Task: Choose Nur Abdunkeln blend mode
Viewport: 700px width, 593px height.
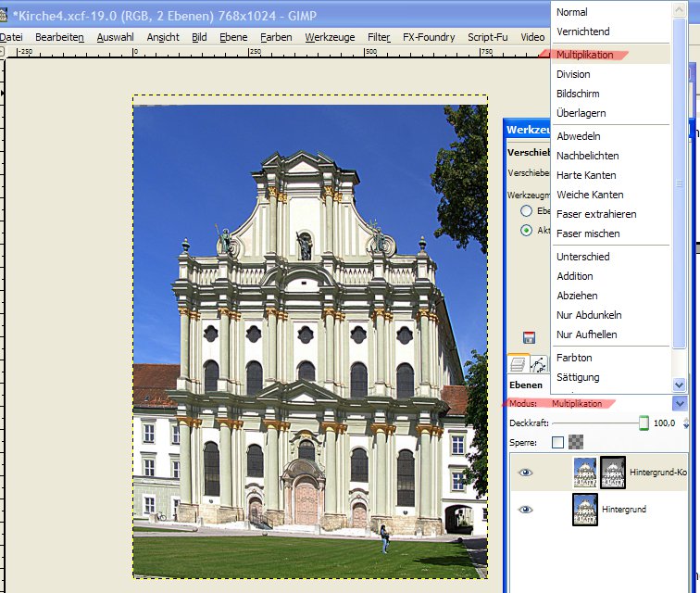Action: tap(589, 315)
